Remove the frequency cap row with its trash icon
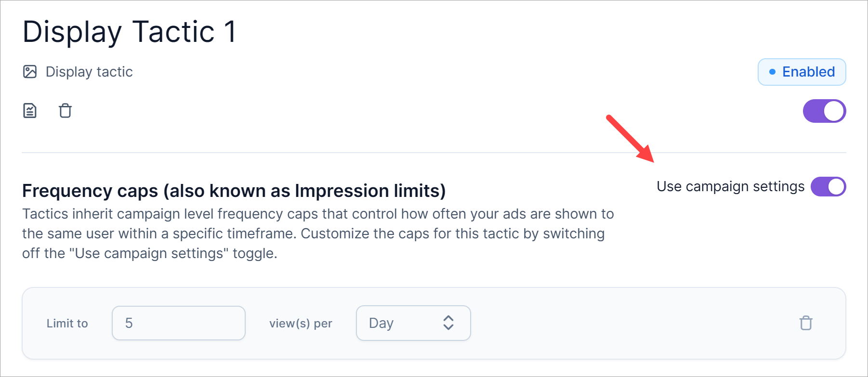This screenshot has width=868, height=377. click(806, 323)
